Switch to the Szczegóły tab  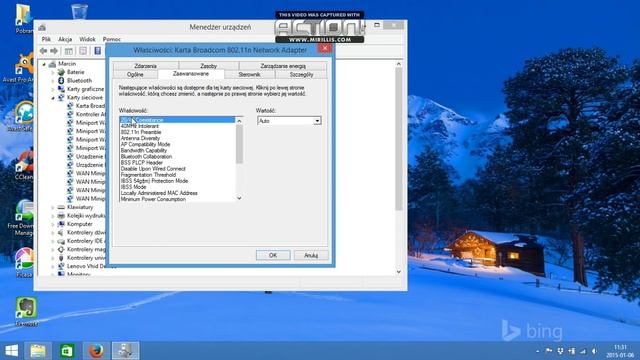[x=301, y=74]
